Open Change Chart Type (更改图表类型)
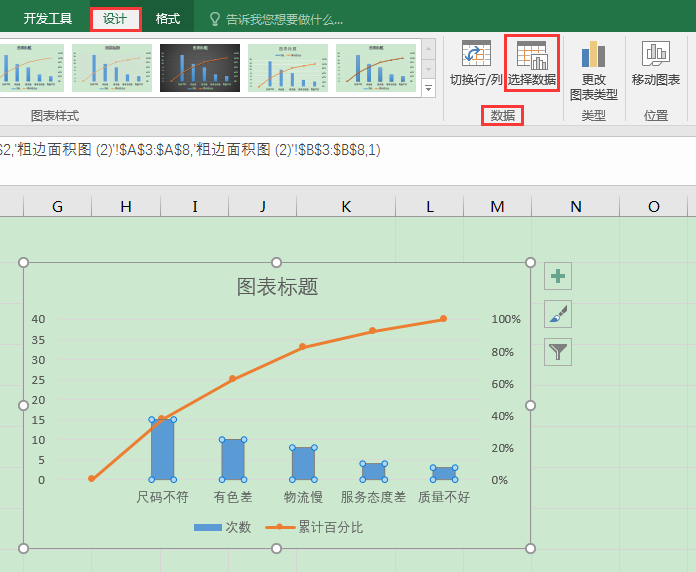Viewport: 696px width, 572px height. coord(593,71)
